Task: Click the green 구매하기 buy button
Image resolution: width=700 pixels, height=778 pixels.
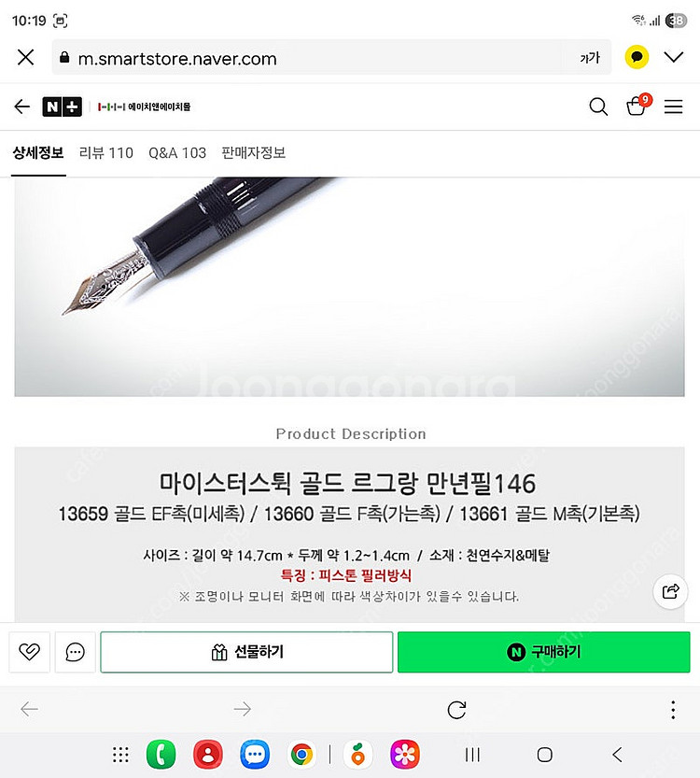Action: pyautogui.click(x=544, y=652)
